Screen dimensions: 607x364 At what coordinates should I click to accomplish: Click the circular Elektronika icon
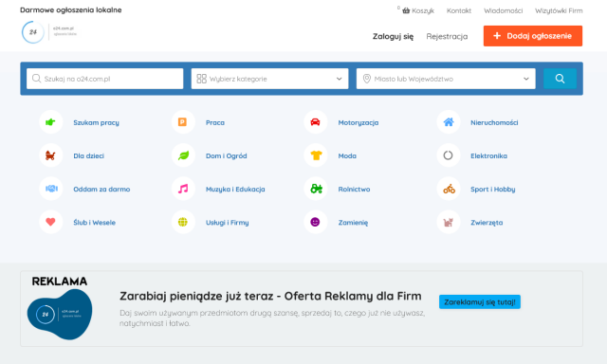(448, 155)
